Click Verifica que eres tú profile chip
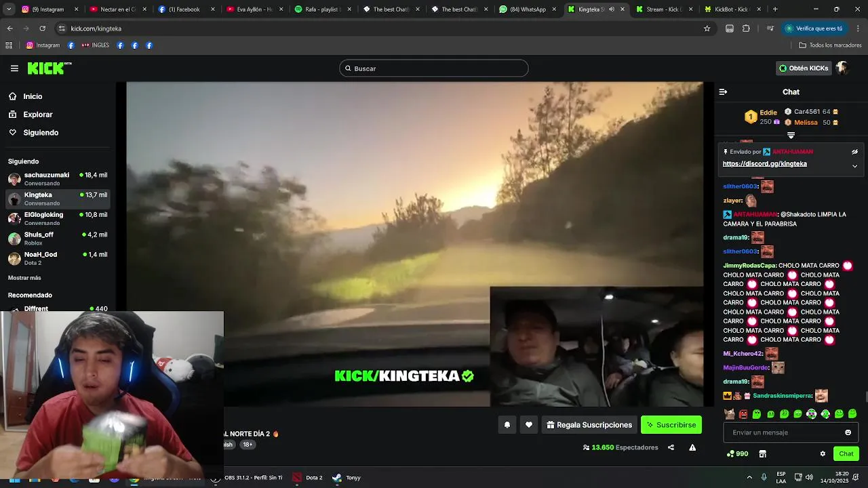This screenshot has width=868, height=488. (x=815, y=28)
